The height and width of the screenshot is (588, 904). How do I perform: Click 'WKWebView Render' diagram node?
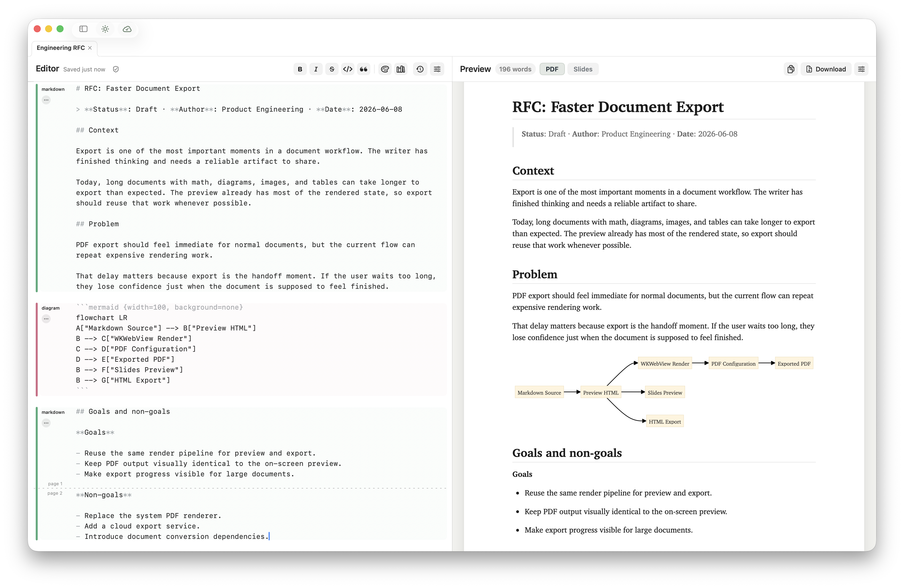[665, 363]
